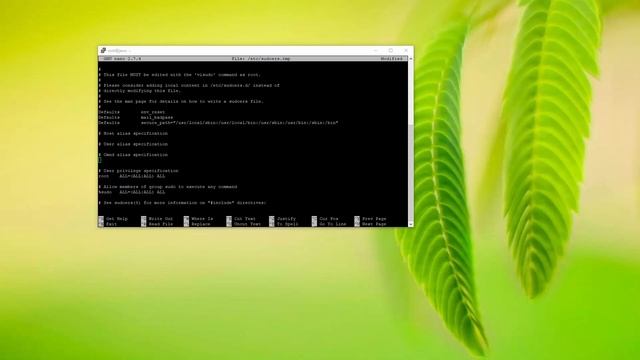The width and height of the screenshot is (640, 360).
Task: Click the '# Host alias specification' comment
Action: coord(133,133)
